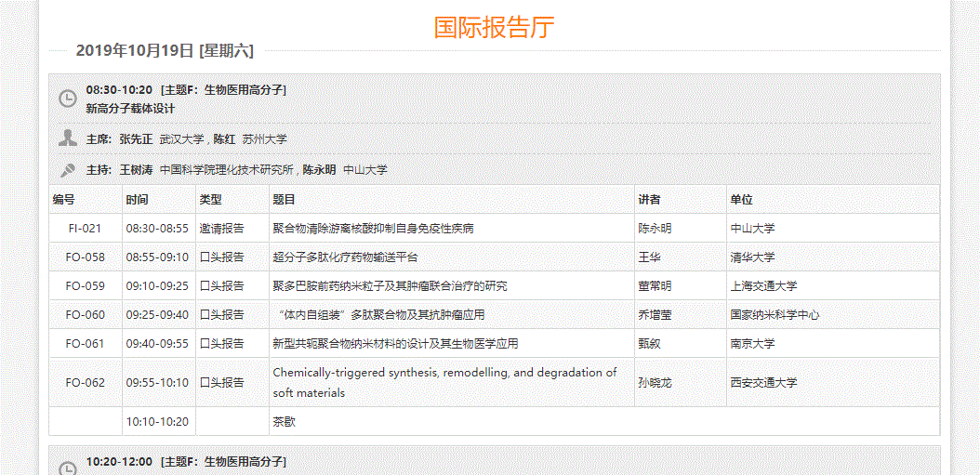Click the 类型 column header

(211, 200)
